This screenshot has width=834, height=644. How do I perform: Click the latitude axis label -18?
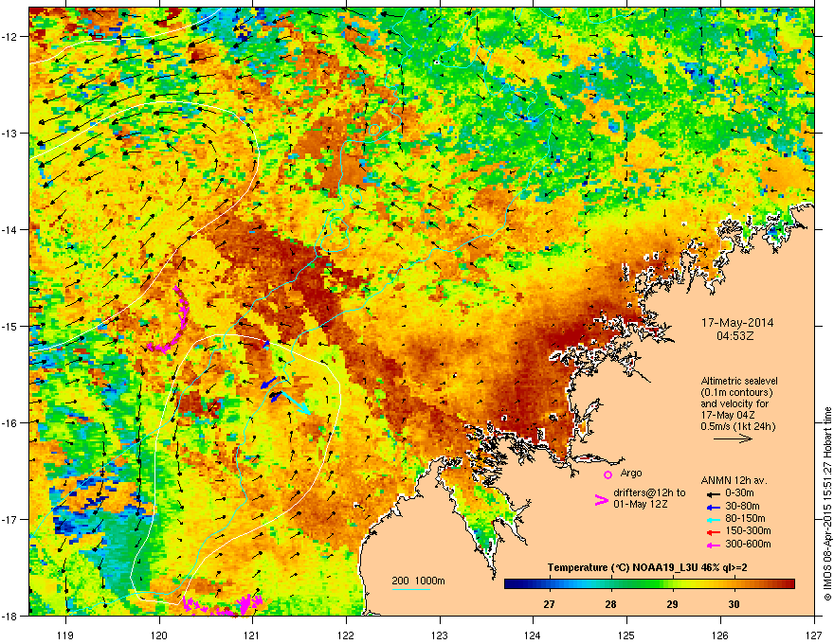tap(9, 616)
